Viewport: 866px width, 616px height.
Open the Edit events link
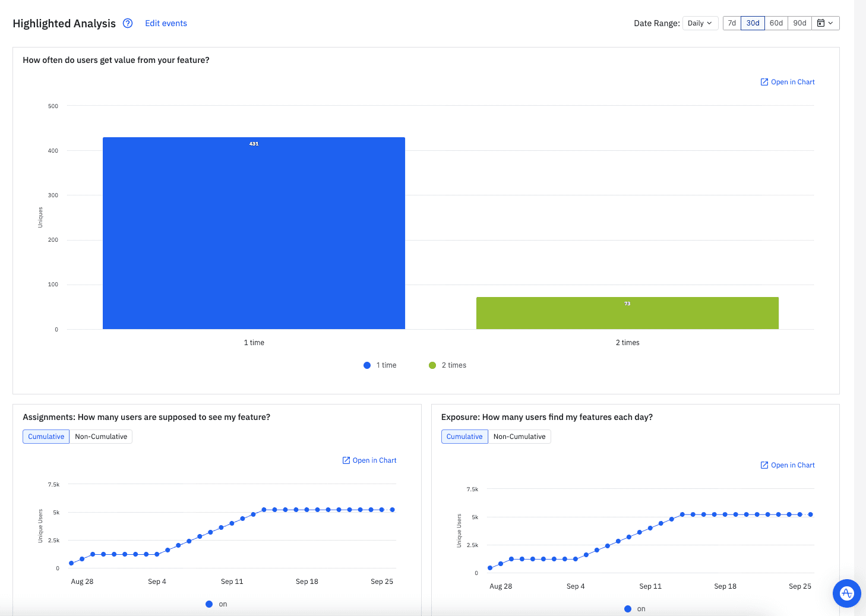pyautogui.click(x=166, y=23)
